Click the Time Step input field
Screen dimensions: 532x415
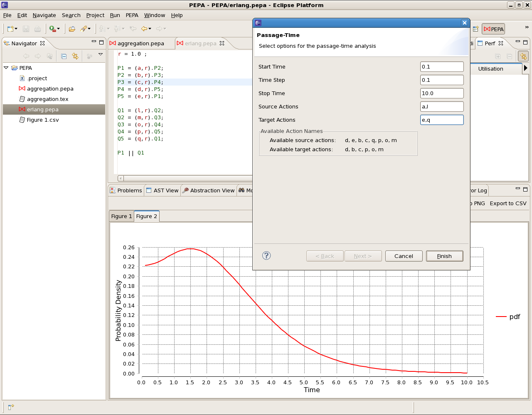point(442,80)
